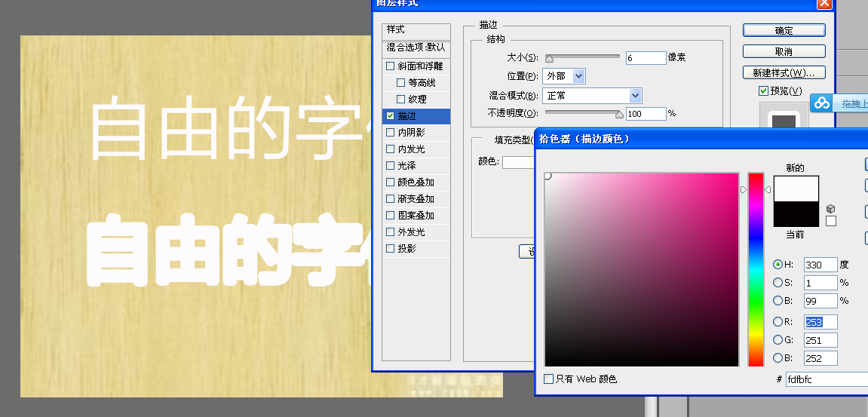Enable the 纹理 checkbox

401,99
